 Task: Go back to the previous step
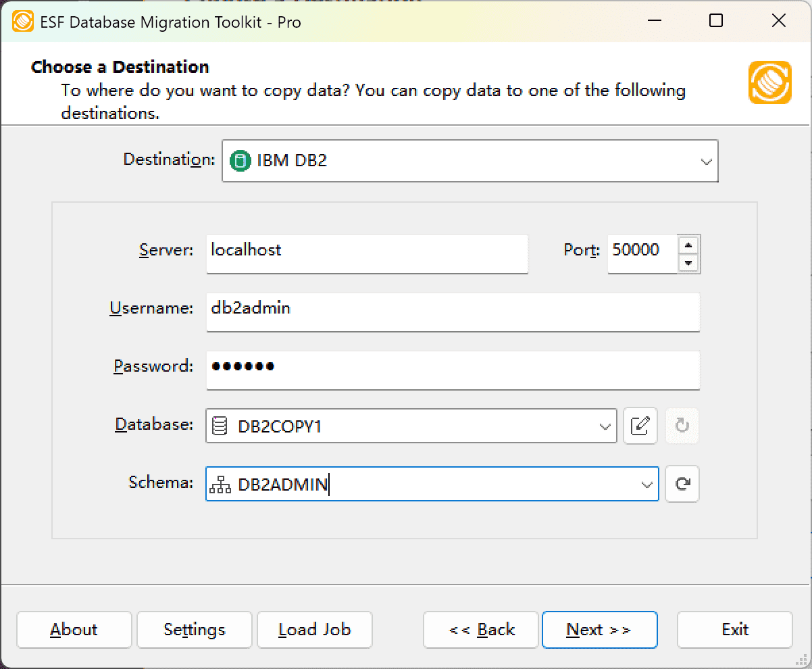tap(480, 629)
